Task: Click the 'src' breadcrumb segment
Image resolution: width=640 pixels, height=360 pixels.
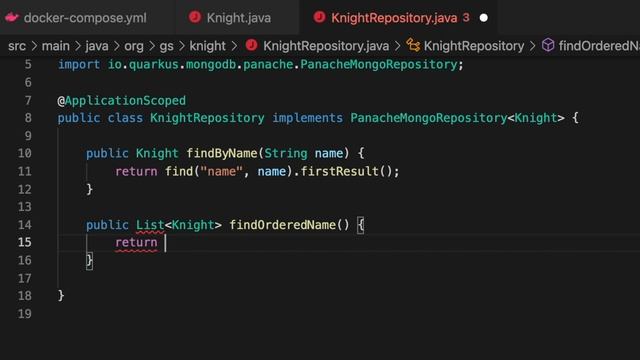Action: click(x=17, y=46)
